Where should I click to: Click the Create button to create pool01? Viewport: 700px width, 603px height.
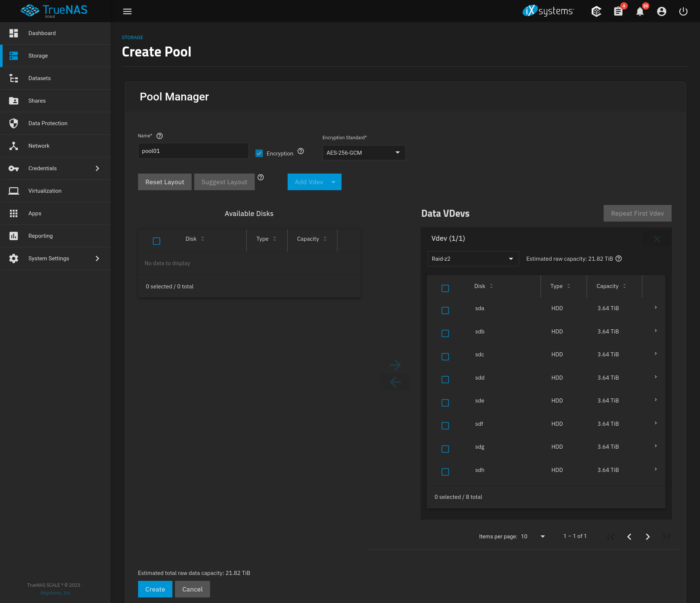coord(155,589)
